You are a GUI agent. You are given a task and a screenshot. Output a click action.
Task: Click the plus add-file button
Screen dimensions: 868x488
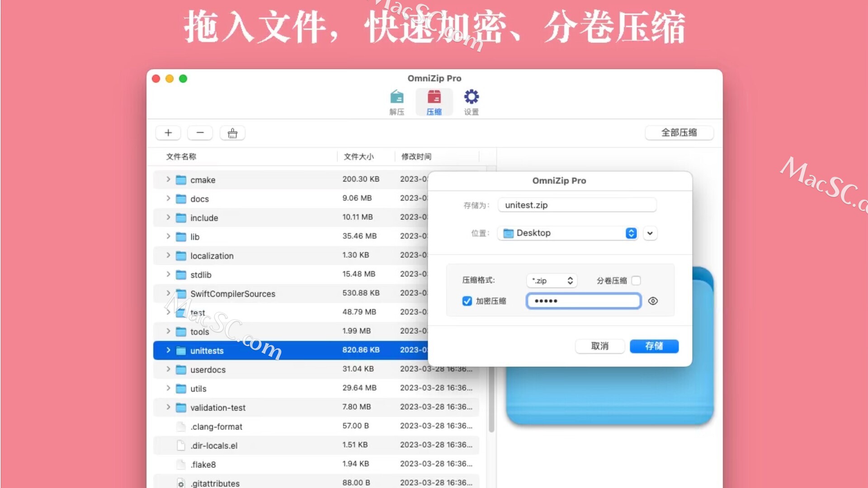pos(168,133)
